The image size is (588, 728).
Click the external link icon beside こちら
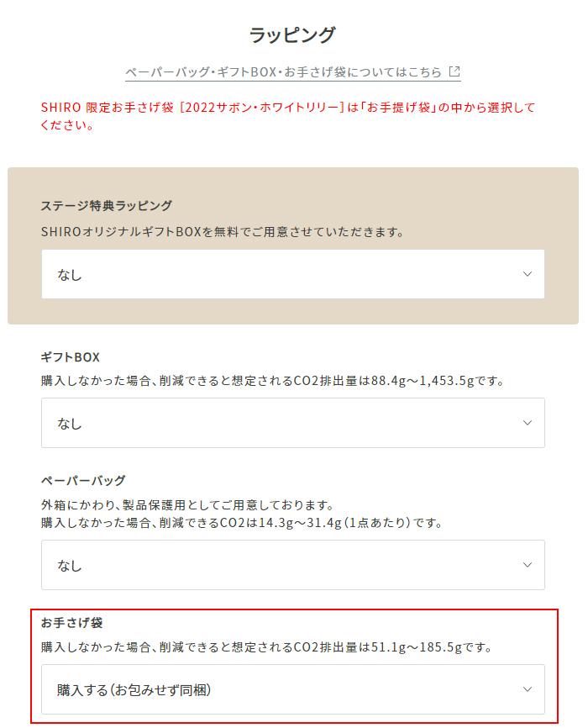coord(454,72)
